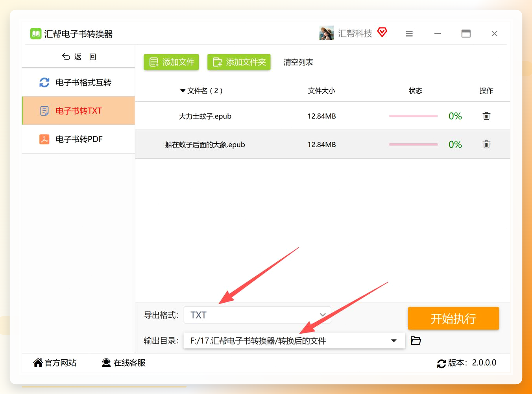Screen dimensions: 532x394
Task: Click the 0% status of 躲在蚊子后面的大象.epub
Action: pyautogui.click(x=455, y=144)
